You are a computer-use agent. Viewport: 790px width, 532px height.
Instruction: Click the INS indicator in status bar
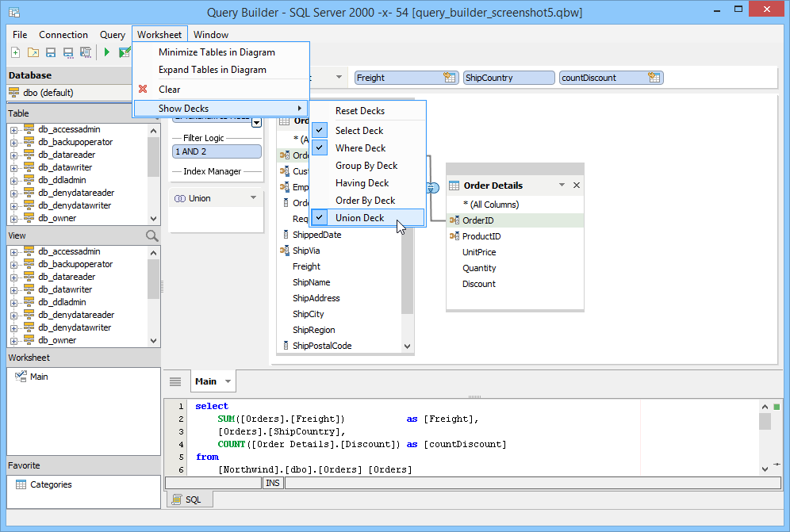pyautogui.click(x=273, y=483)
